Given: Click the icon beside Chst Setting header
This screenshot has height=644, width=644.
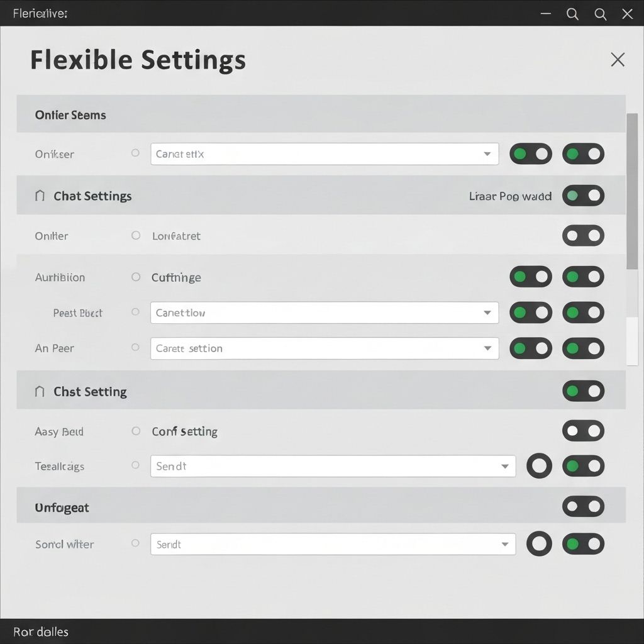Looking at the screenshot, I should 40,392.
